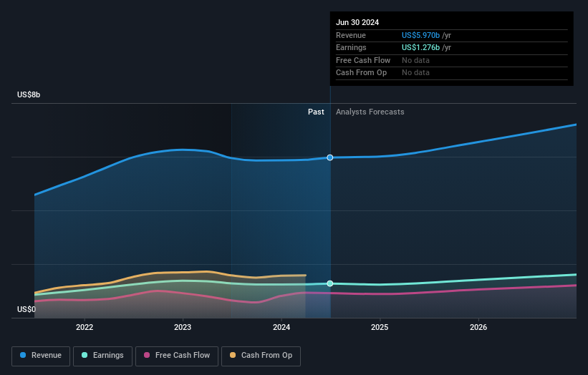Click the blue Revenue legend dot
This screenshot has width=588, height=375.
pos(23,355)
